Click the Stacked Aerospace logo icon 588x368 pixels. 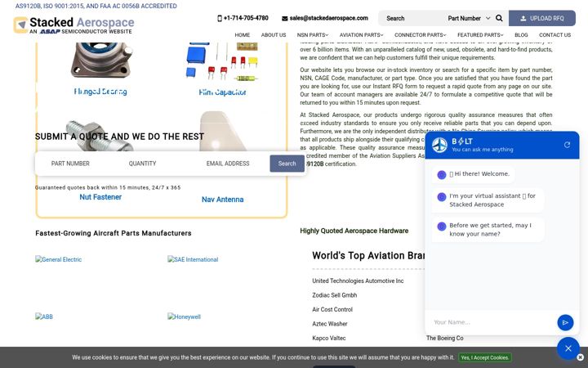[x=20, y=25]
